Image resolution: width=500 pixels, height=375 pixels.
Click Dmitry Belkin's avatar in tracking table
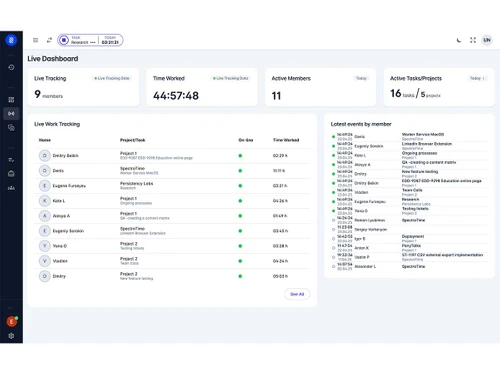pyautogui.click(x=45, y=156)
